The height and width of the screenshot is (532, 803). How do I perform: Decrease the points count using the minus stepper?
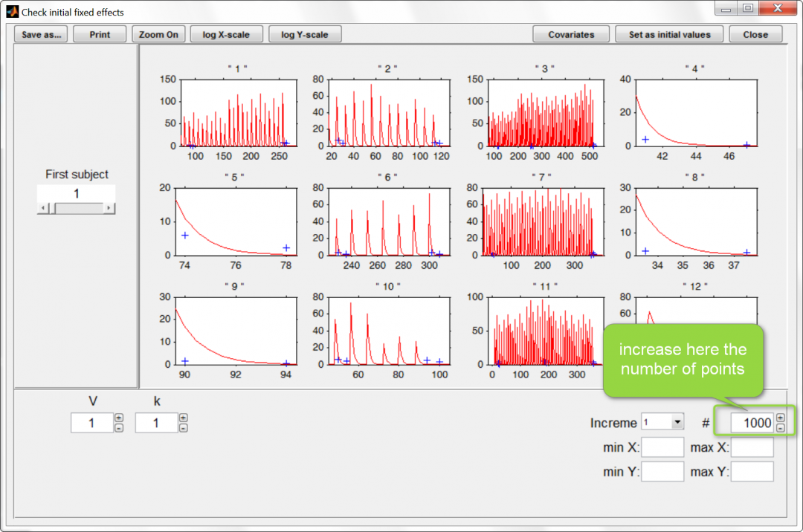(x=781, y=428)
